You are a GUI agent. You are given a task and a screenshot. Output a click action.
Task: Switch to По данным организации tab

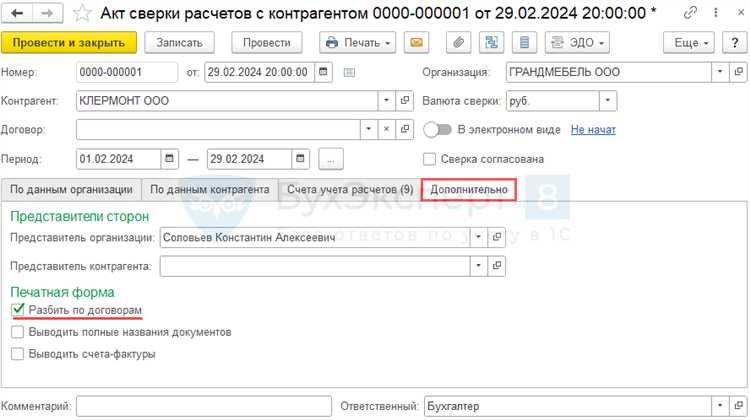tap(71, 190)
